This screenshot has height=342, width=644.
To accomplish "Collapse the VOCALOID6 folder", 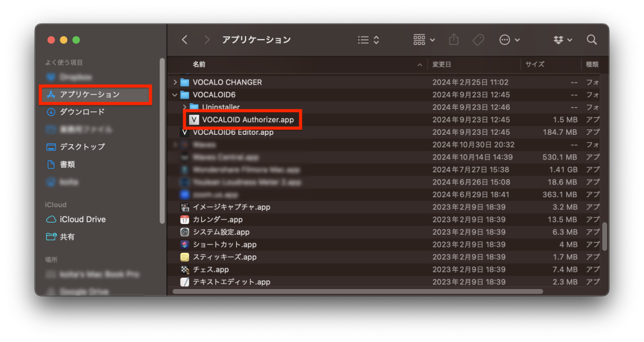I will 175,95.
